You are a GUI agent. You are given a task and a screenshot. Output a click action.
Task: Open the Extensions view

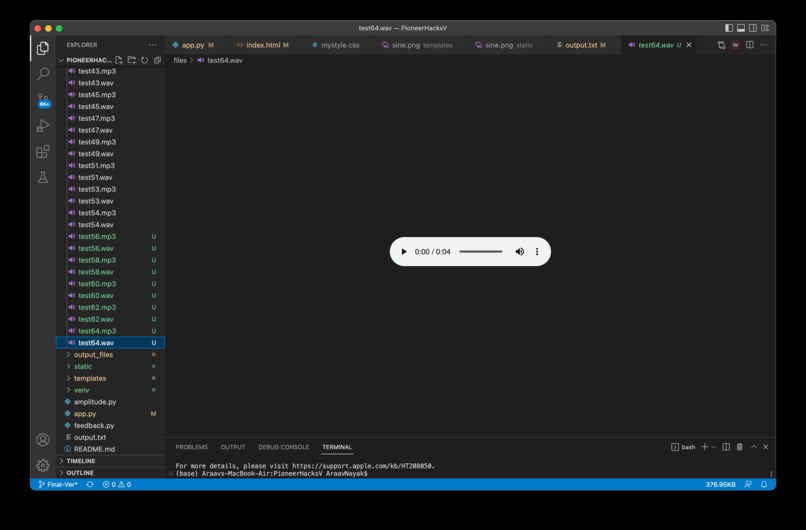(43, 152)
